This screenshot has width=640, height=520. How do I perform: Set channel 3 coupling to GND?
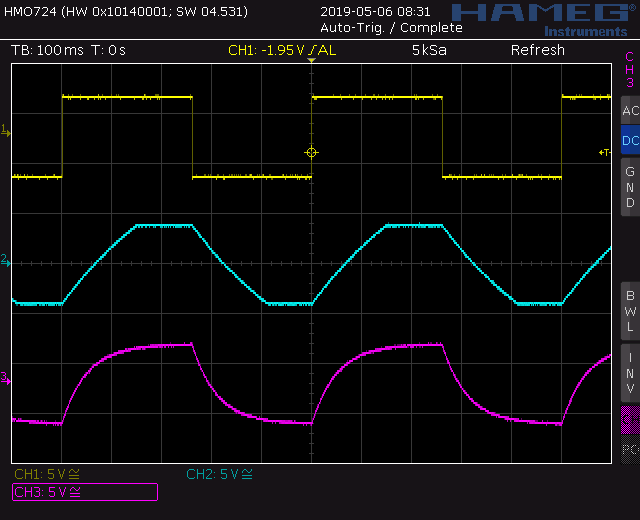629,187
